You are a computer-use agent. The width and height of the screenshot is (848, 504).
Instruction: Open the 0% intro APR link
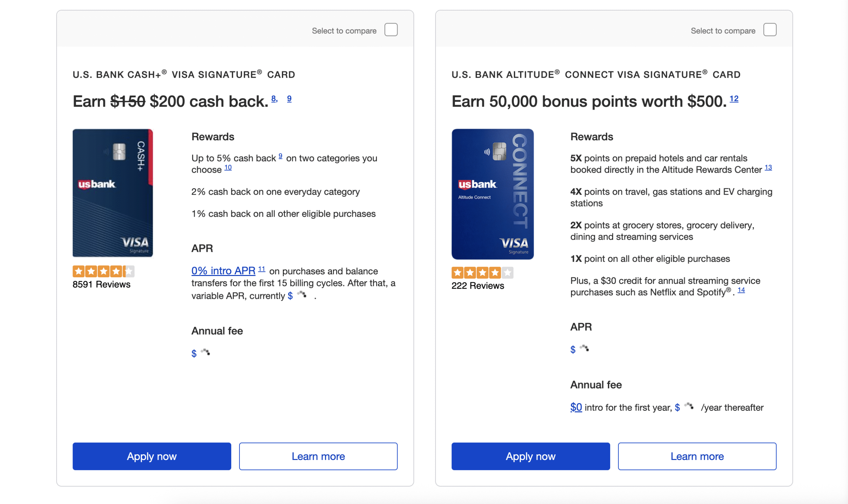223,271
